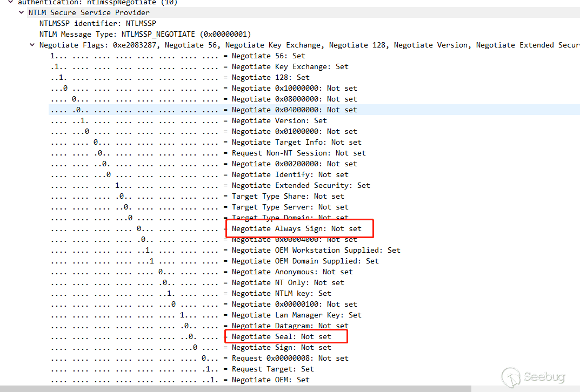Select Negotiate Target Info row
The height and width of the screenshot is (392, 580).
click(x=206, y=142)
